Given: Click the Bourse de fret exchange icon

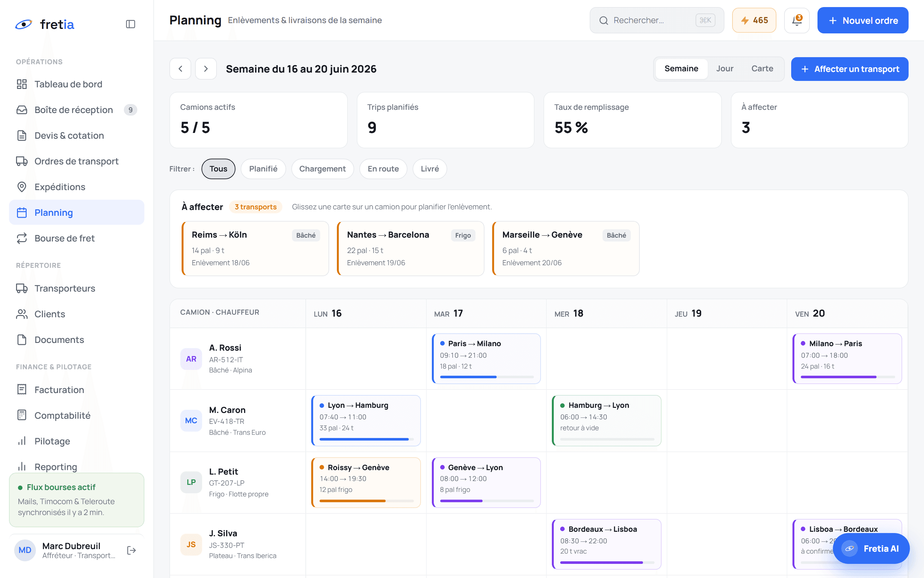Looking at the screenshot, I should (22, 238).
